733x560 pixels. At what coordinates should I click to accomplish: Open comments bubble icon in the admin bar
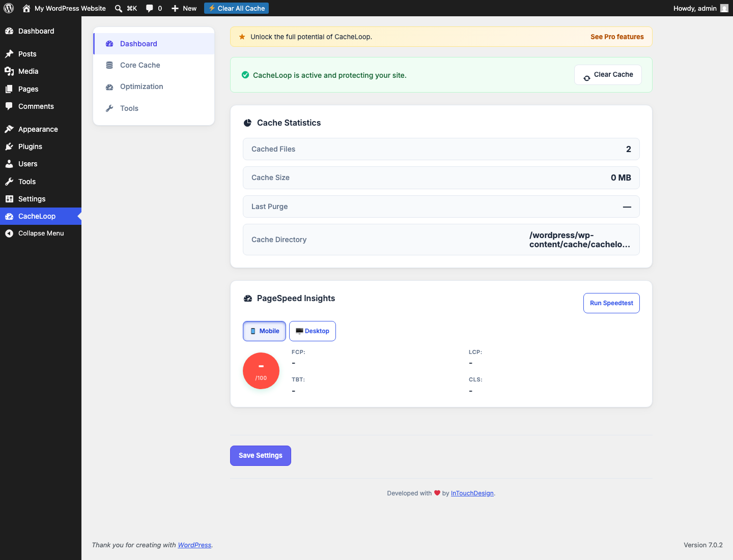click(150, 8)
